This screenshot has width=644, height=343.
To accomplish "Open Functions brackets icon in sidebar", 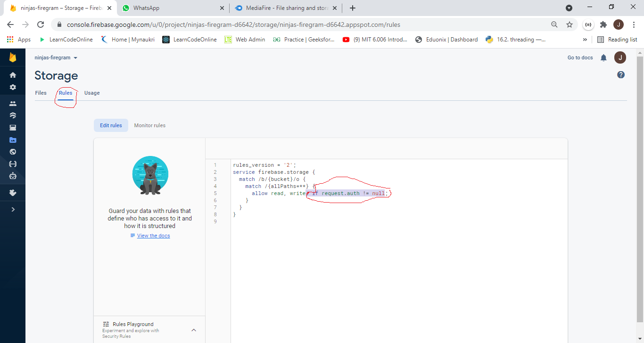I will pyautogui.click(x=13, y=164).
